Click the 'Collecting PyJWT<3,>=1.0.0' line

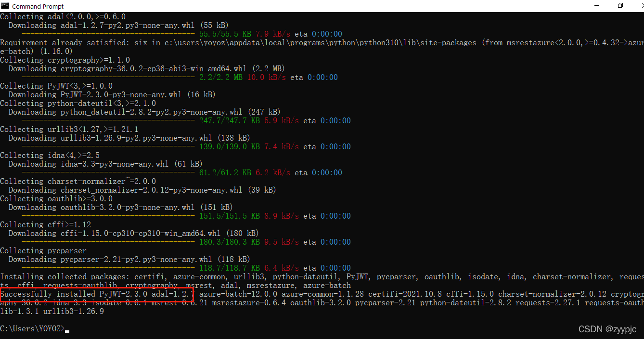[56, 86]
